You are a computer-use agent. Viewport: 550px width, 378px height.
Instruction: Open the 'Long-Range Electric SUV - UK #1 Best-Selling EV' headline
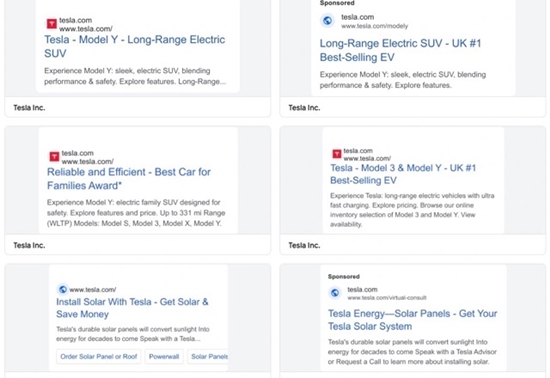click(400, 50)
